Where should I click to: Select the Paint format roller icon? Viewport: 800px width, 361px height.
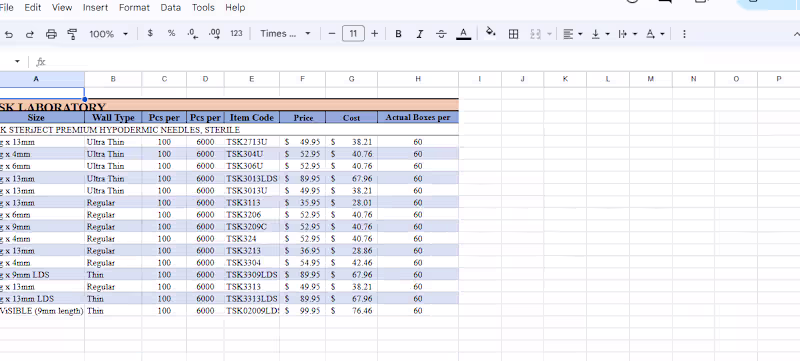pyautogui.click(x=72, y=34)
